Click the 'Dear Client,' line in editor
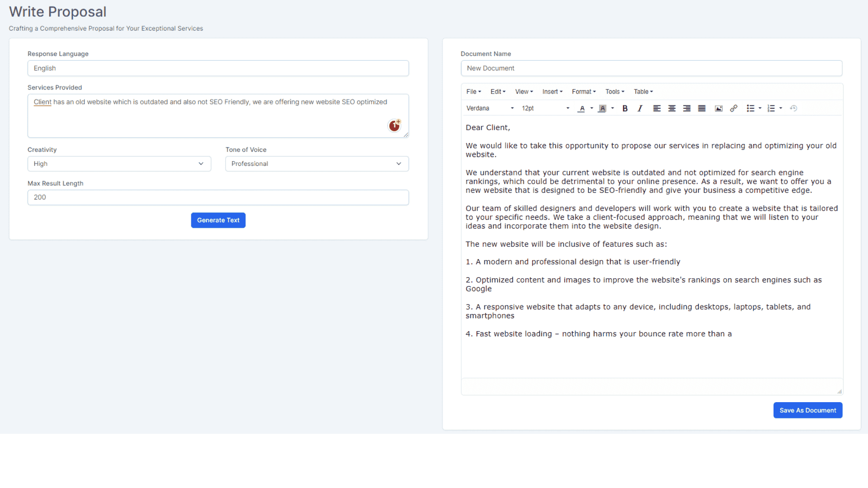868x488 pixels. coord(488,128)
